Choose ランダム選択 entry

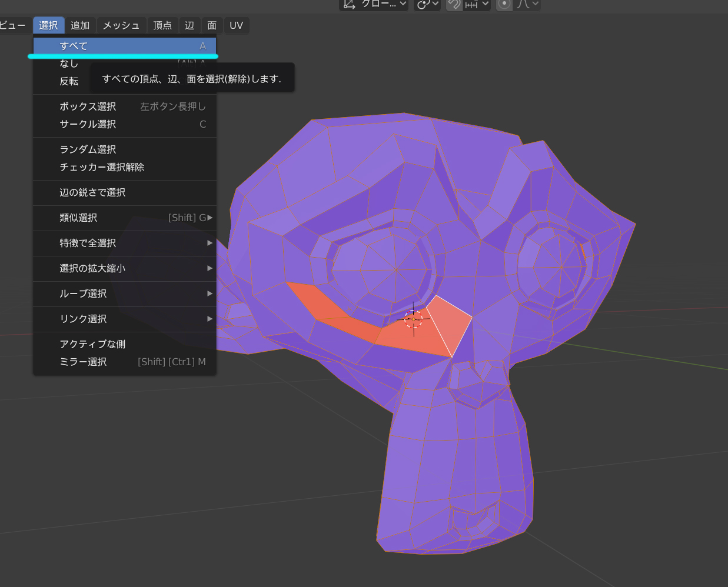coord(125,149)
